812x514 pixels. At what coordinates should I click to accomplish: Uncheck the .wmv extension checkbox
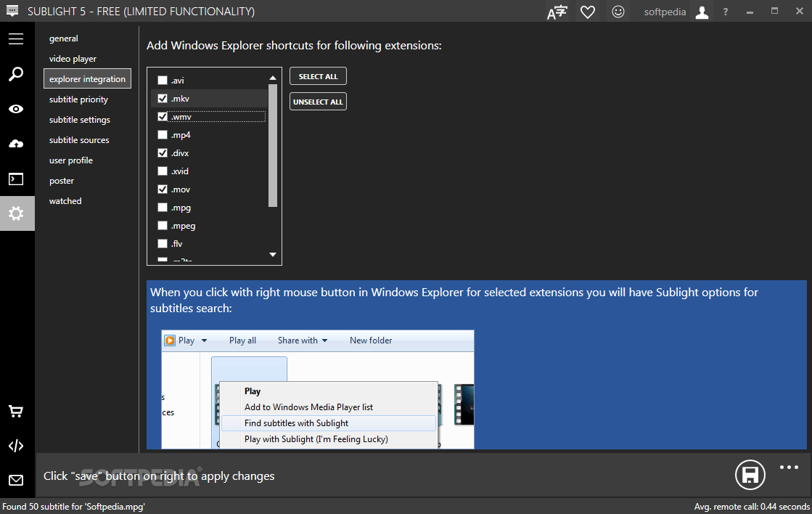[x=163, y=117]
